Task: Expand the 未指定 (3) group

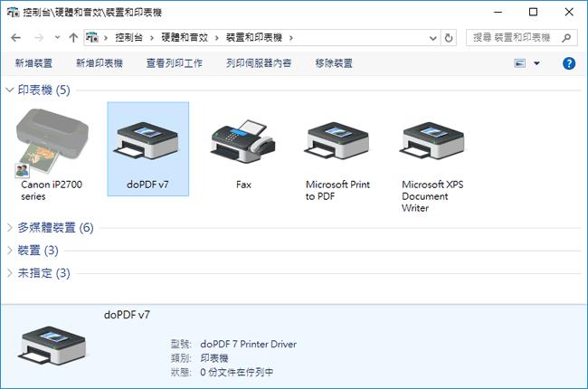Action: click(x=10, y=273)
